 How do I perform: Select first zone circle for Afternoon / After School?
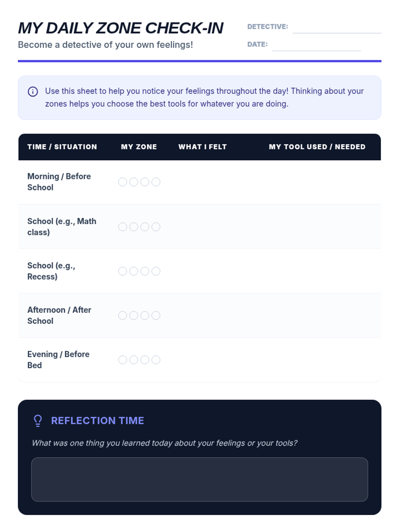tap(122, 315)
